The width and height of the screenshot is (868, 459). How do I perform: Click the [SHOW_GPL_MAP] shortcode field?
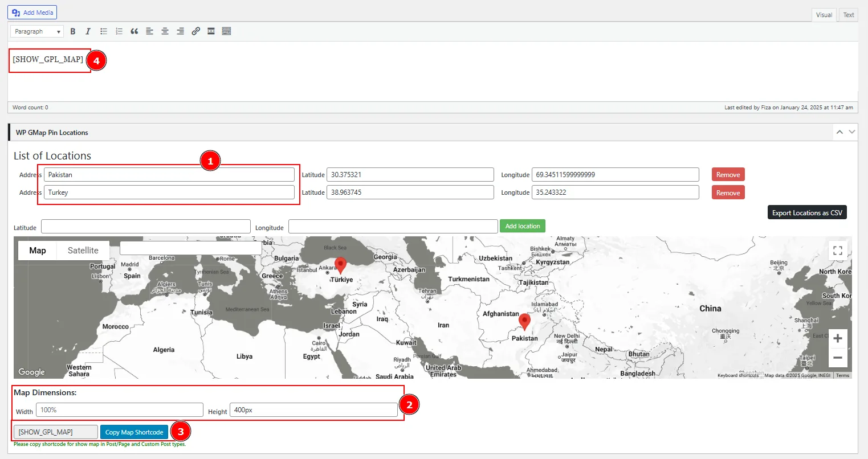[x=56, y=432]
